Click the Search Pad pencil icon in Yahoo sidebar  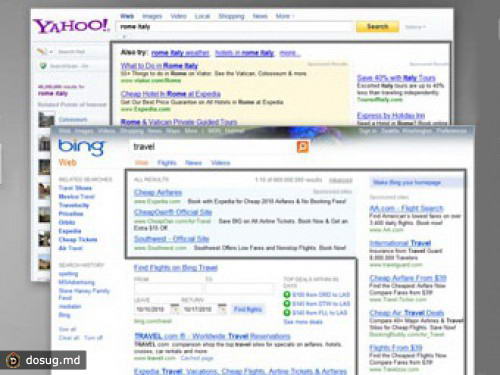pyautogui.click(x=42, y=52)
